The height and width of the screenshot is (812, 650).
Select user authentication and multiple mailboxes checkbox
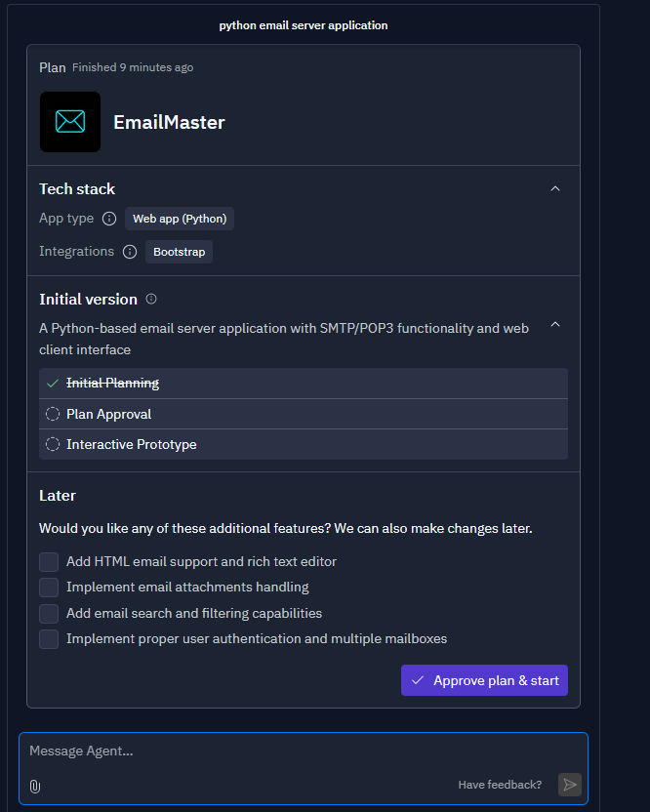click(x=49, y=639)
